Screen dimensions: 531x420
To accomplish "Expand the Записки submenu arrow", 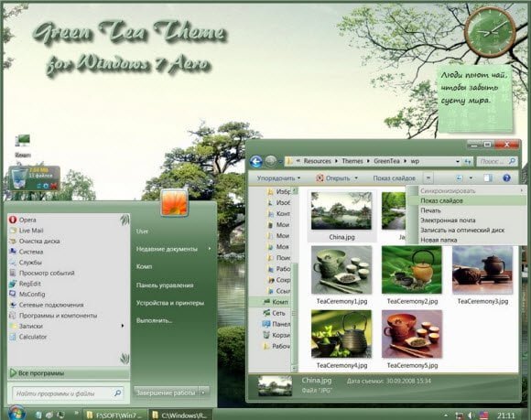I will click(x=123, y=326).
